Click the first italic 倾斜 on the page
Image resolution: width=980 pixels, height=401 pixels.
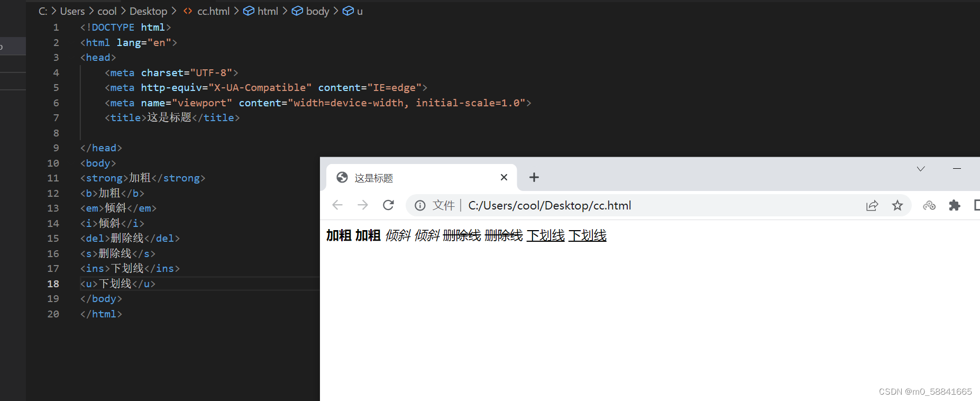click(x=398, y=235)
